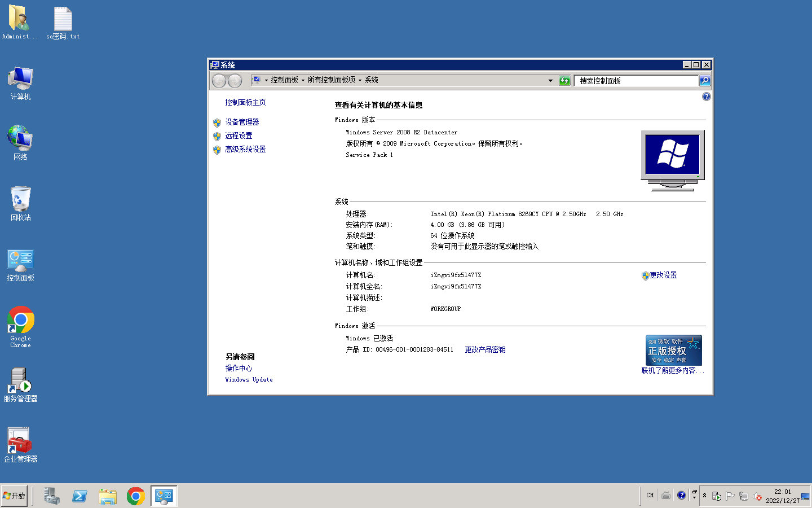The height and width of the screenshot is (508, 812).
Task: Click 系统 breadcrumb segment
Action: pos(372,80)
